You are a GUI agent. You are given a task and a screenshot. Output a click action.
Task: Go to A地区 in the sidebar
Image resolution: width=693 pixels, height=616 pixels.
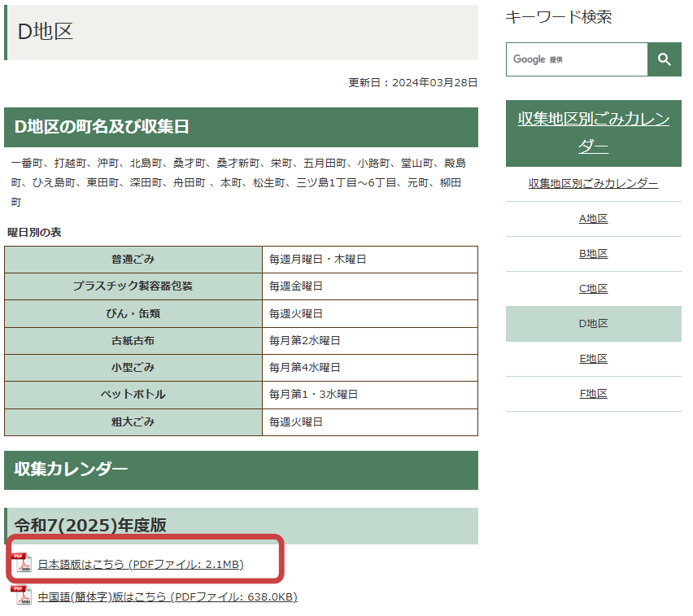[x=593, y=219]
